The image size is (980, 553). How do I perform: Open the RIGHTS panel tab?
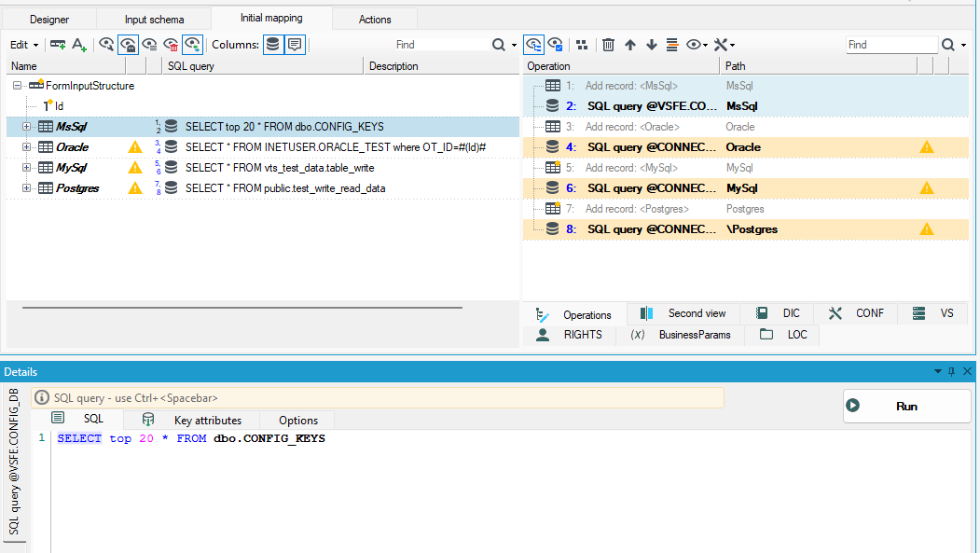tap(570, 335)
